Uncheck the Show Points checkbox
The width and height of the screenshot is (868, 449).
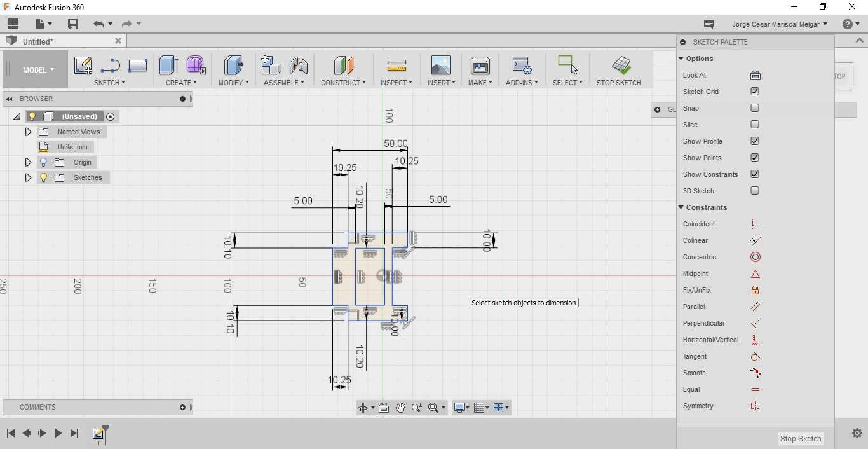pyautogui.click(x=755, y=158)
